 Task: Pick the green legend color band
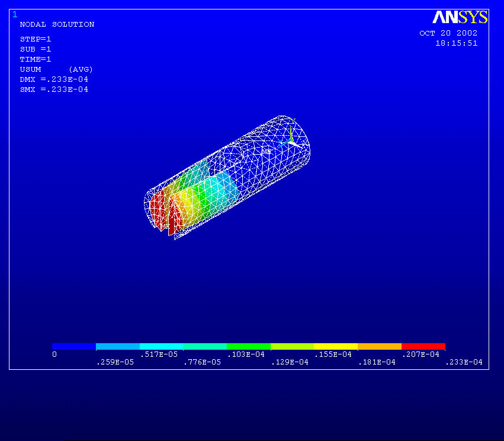(x=248, y=346)
